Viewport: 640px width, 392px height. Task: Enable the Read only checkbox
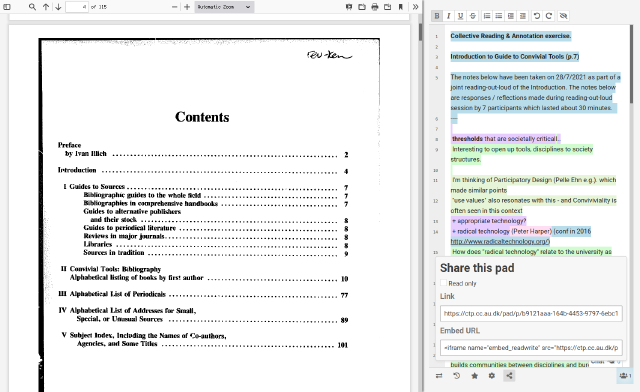pos(444,283)
